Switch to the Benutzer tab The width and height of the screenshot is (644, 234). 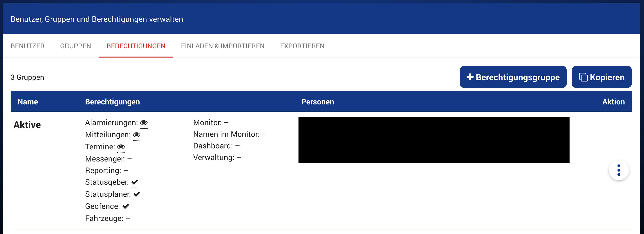tap(27, 46)
